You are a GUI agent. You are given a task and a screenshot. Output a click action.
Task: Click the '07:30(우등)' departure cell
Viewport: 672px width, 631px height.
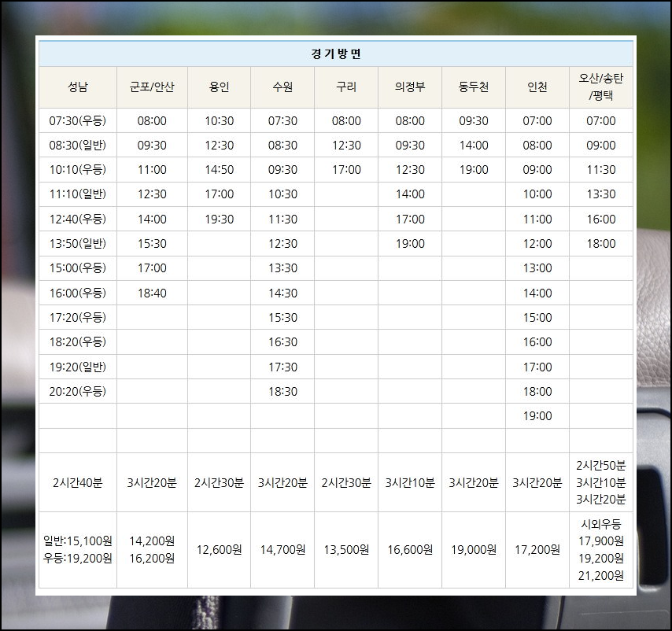pyautogui.click(x=78, y=120)
